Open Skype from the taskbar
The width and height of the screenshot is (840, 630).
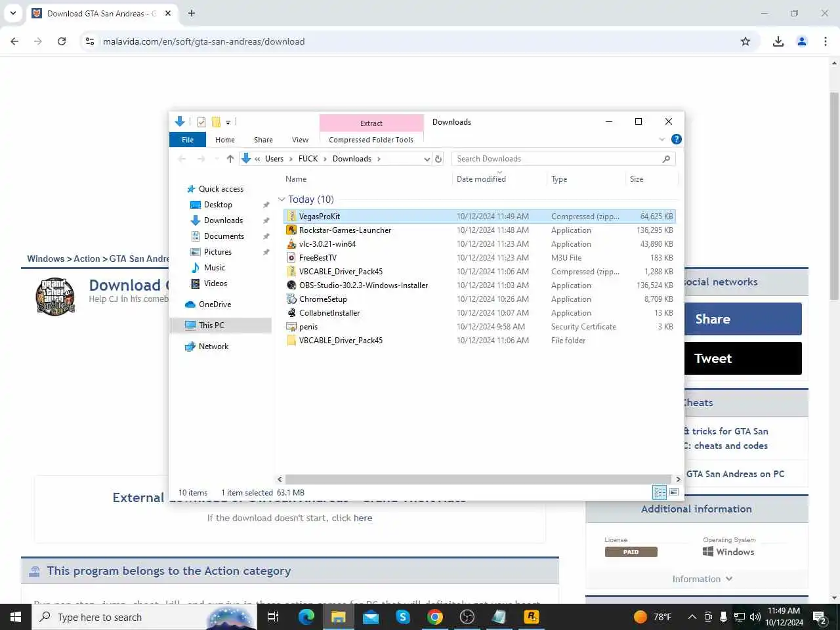click(403, 617)
